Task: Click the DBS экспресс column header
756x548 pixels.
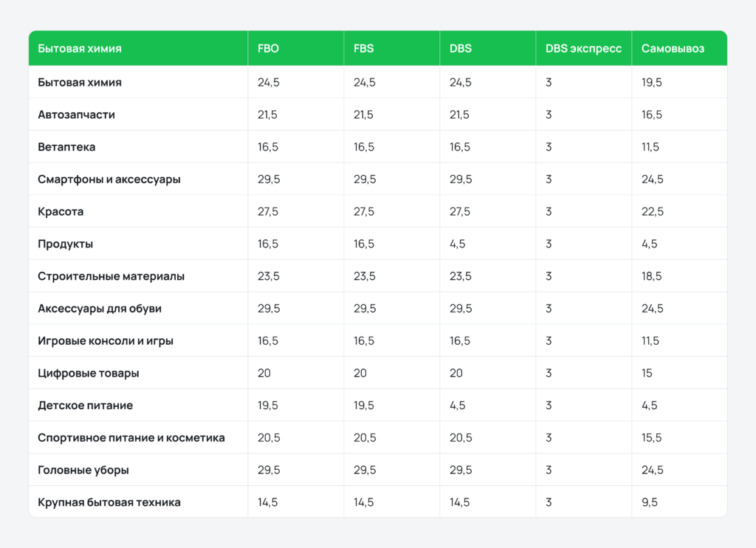Action: 583,49
